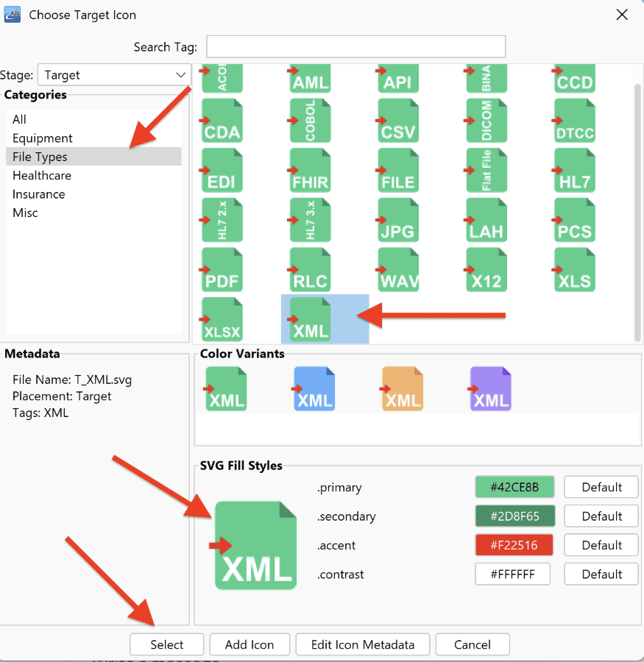Screen dimensions: 644x662
Task: Click the Placement: Target metadata text
Action: point(62,396)
